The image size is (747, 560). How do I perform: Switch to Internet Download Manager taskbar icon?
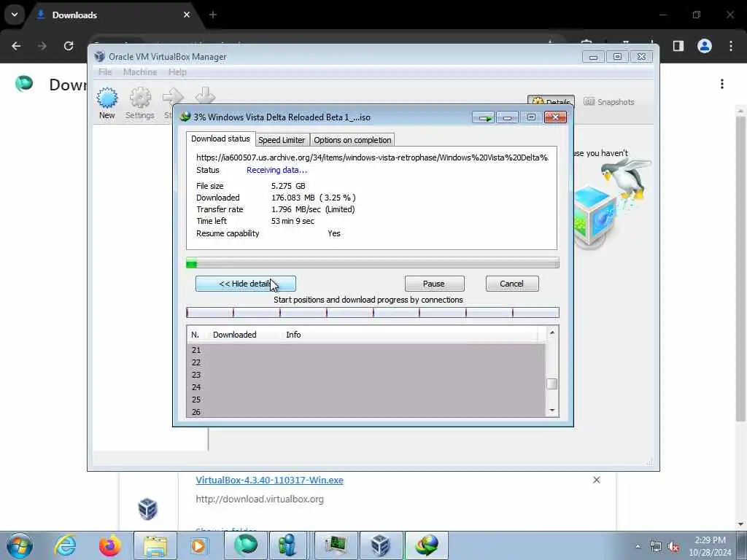426,545
